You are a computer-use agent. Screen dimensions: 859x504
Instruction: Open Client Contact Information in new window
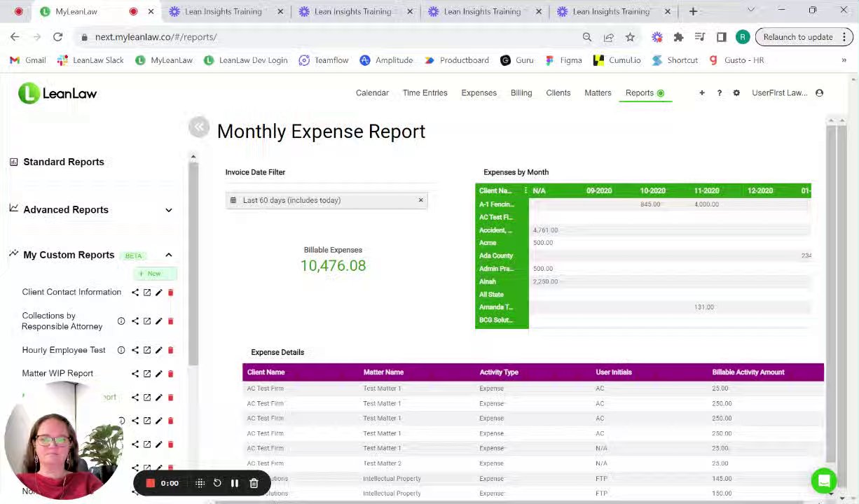point(147,293)
